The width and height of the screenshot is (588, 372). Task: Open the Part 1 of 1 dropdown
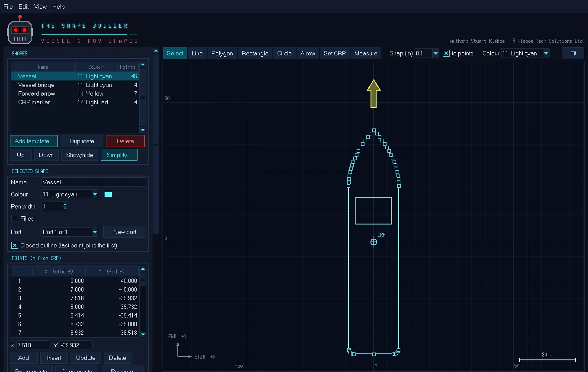(x=95, y=232)
